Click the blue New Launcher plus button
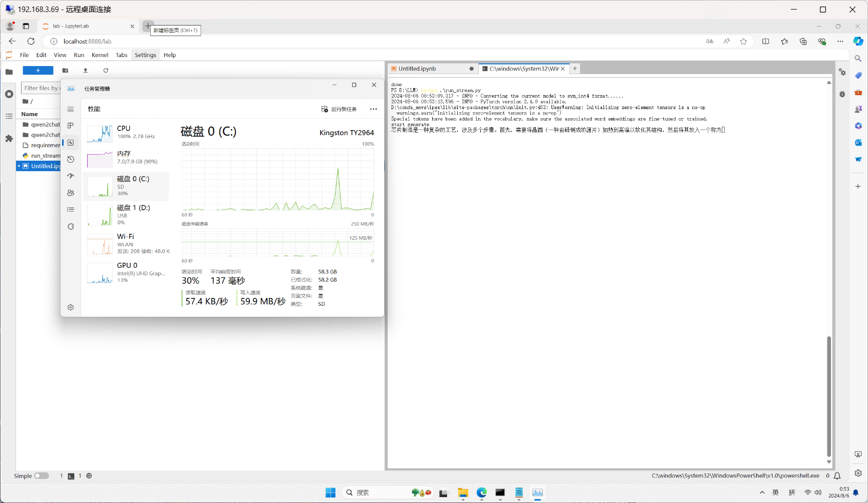 pyautogui.click(x=38, y=71)
